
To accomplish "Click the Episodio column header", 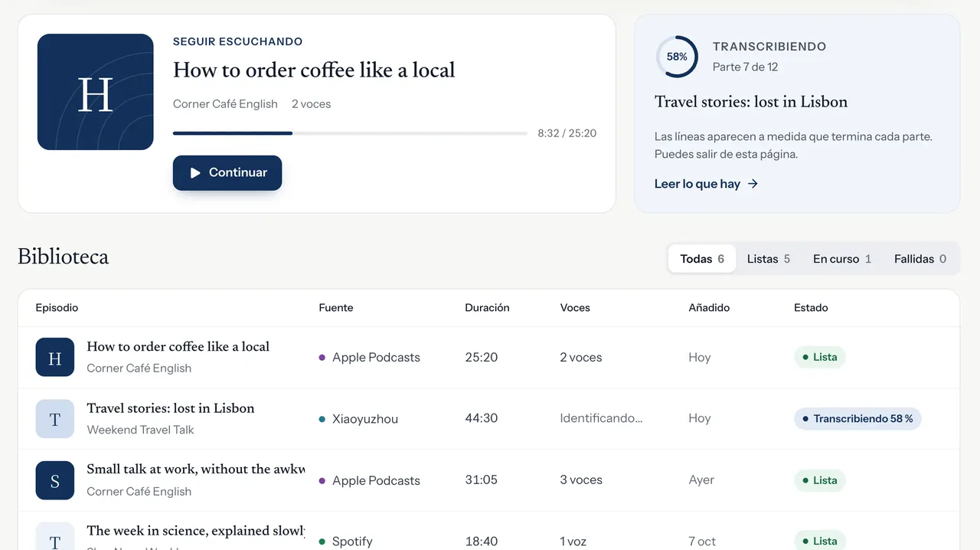I will [57, 308].
